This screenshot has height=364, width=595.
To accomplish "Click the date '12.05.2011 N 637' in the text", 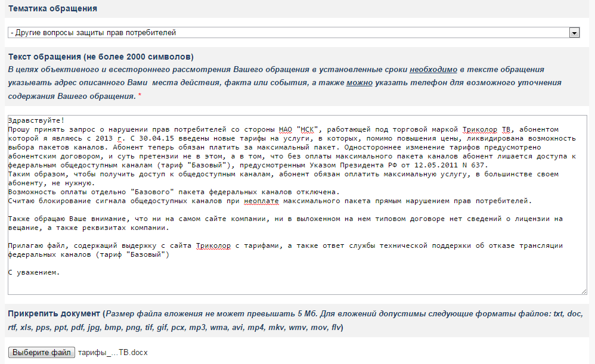I will click(x=450, y=165).
